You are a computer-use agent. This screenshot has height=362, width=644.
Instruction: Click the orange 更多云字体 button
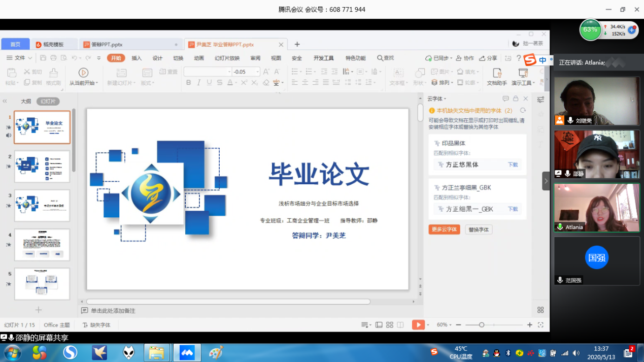tap(444, 229)
